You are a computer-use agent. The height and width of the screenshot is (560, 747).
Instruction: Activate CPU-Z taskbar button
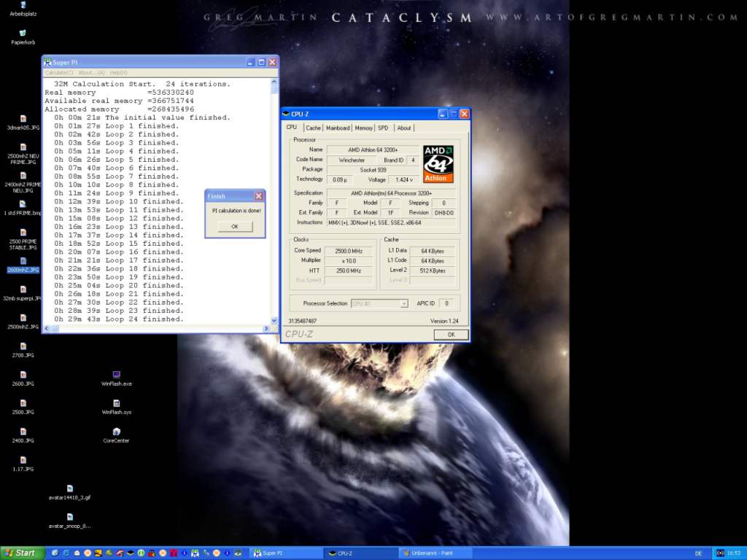[x=362, y=553]
